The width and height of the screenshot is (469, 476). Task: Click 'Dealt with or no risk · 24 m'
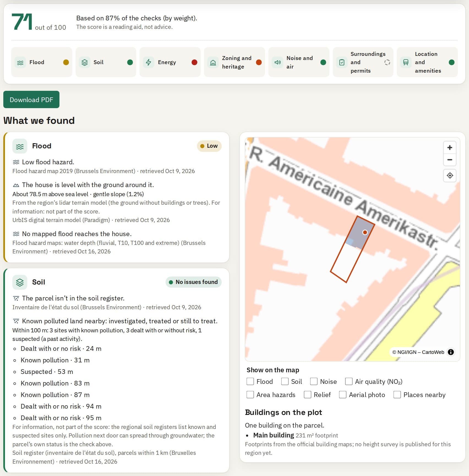pyautogui.click(x=61, y=349)
